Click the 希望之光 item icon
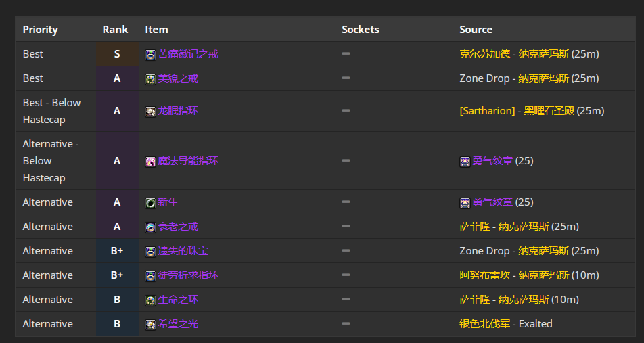This screenshot has height=343, width=644. pyautogui.click(x=150, y=325)
